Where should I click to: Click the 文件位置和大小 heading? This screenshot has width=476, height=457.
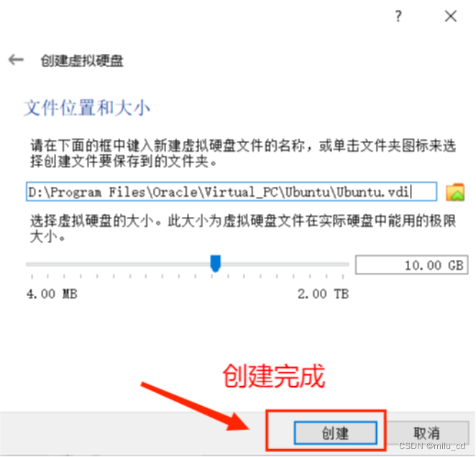tap(87, 107)
